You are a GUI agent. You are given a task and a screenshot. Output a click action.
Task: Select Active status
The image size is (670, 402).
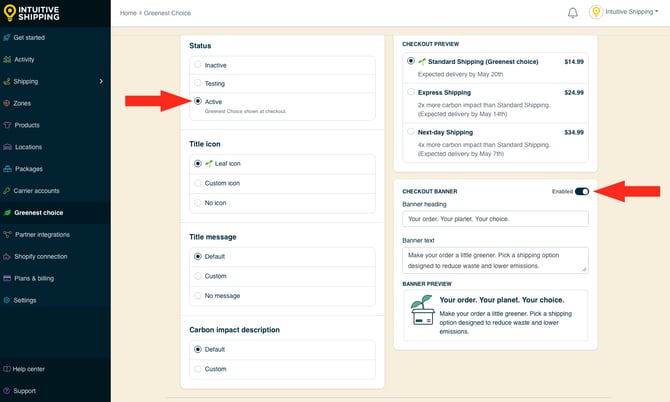pos(197,101)
